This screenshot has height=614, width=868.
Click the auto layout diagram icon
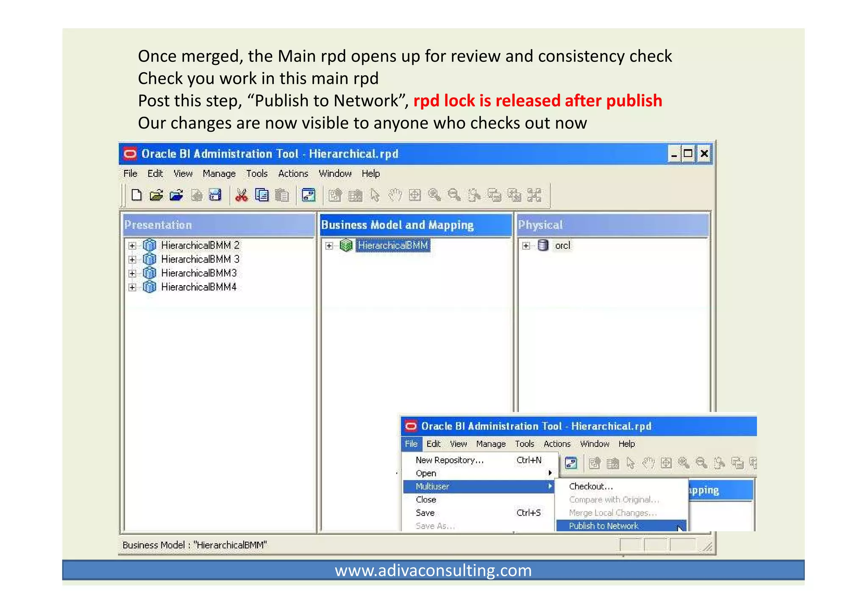click(x=534, y=195)
